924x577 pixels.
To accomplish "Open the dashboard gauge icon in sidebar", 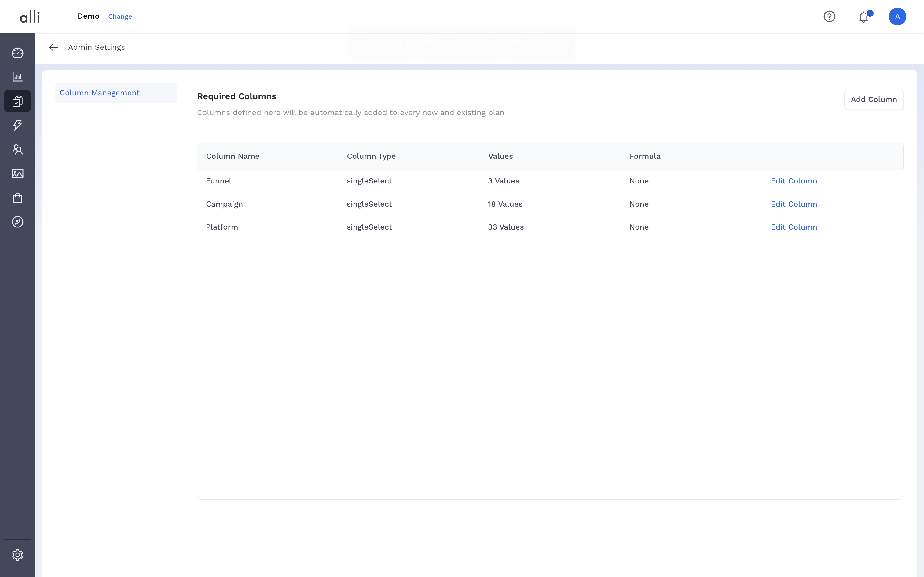I will [17, 53].
